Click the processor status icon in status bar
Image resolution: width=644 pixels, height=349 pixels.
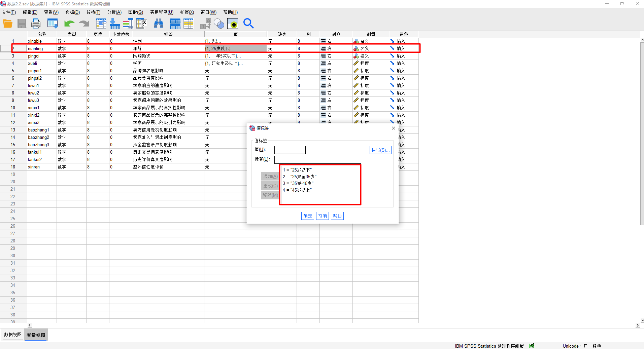pos(532,346)
